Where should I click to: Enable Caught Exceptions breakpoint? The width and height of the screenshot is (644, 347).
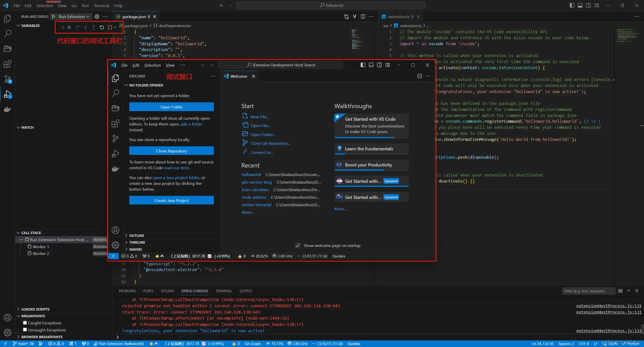(25, 323)
